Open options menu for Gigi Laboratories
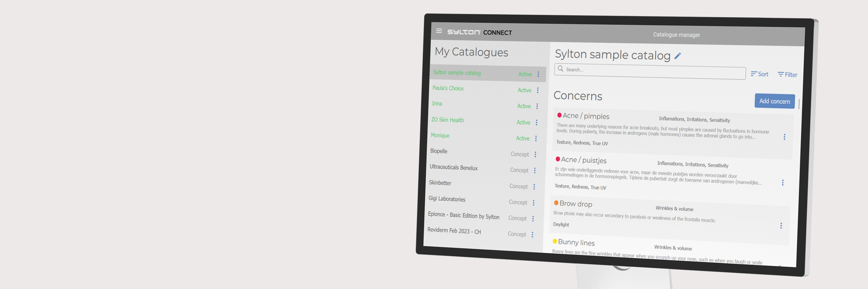868x289 pixels. pos(533,203)
